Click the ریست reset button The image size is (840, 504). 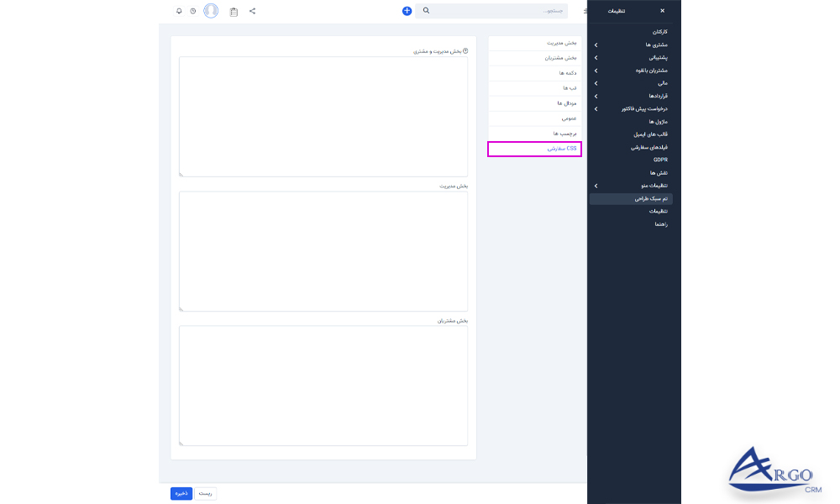[x=206, y=493]
